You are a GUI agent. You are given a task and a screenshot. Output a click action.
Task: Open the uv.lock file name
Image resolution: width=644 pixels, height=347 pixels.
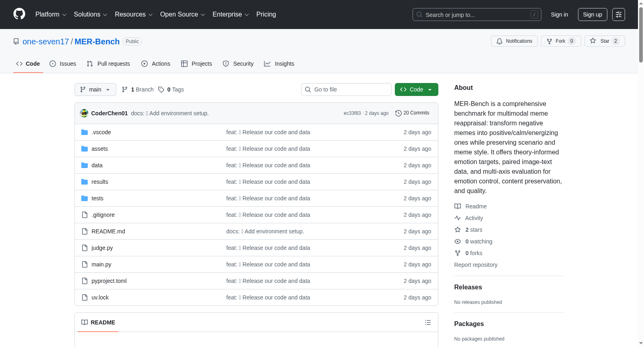[100, 297]
